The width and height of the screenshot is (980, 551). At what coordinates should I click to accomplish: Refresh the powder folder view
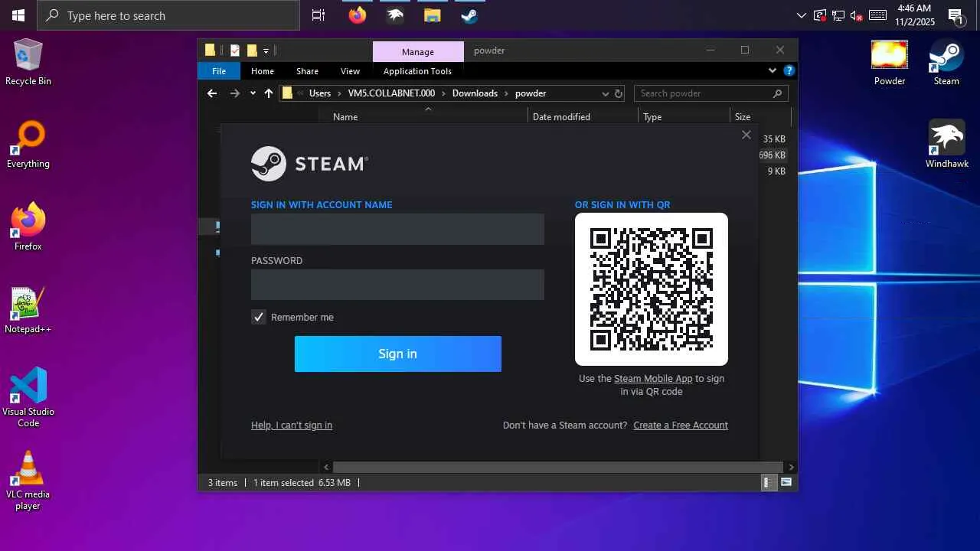(619, 93)
